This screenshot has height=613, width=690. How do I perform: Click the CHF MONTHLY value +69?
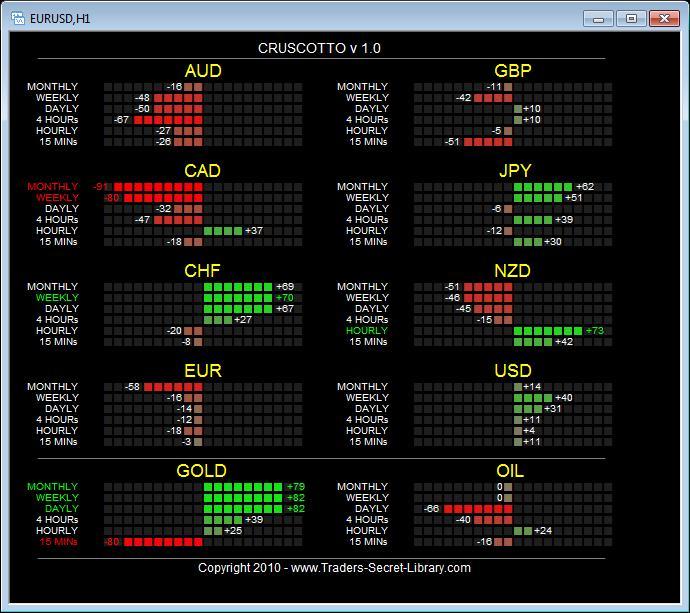pyautogui.click(x=285, y=286)
